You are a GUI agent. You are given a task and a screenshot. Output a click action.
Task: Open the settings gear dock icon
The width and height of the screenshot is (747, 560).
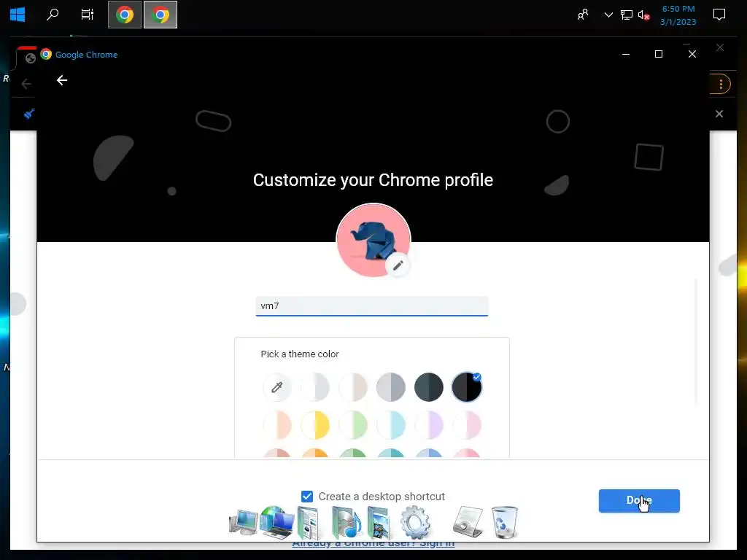[x=415, y=522]
